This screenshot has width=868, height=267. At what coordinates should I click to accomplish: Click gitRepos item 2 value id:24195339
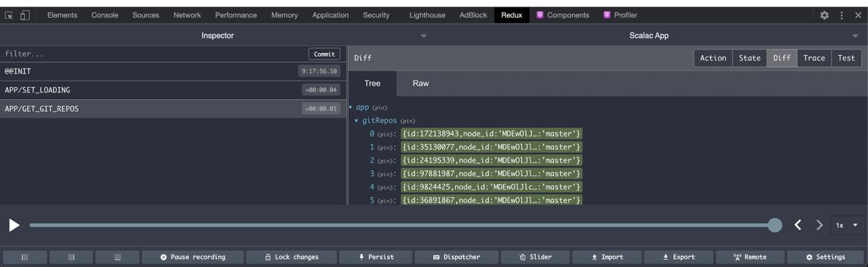(492, 160)
